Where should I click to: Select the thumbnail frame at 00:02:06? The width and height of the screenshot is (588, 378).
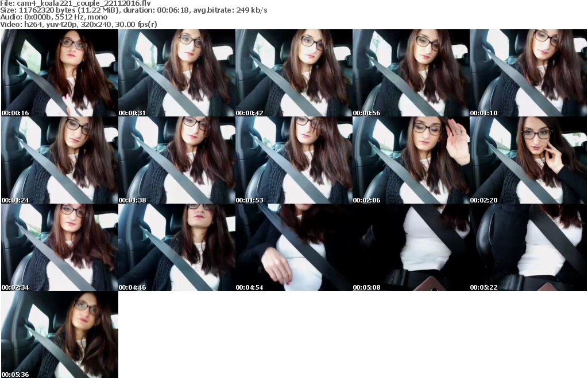(x=411, y=160)
